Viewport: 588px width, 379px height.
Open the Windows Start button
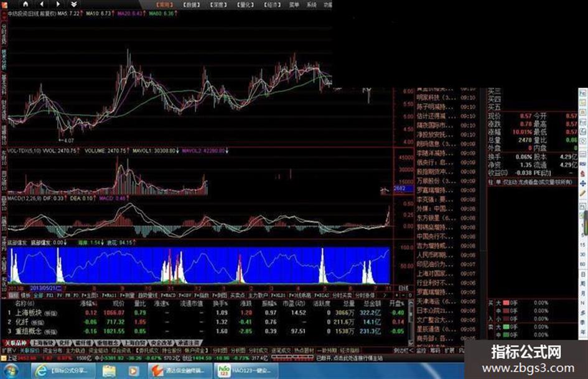11,371
